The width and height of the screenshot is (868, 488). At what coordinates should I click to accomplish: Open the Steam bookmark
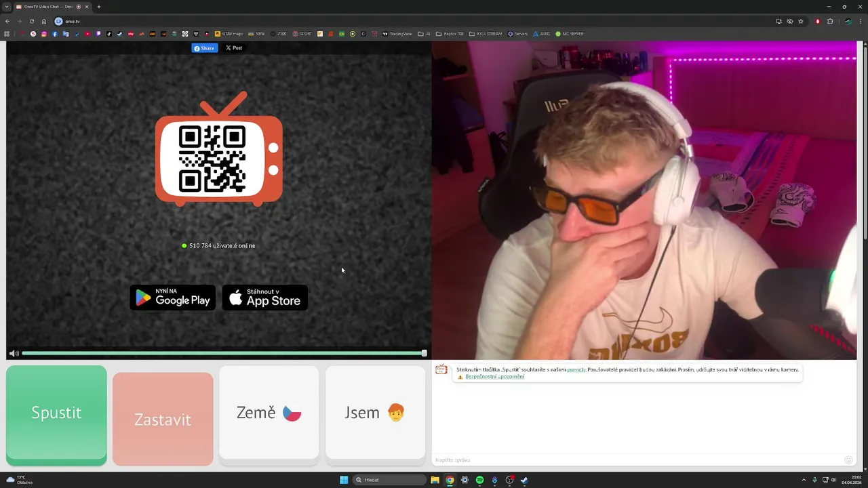coord(119,34)
